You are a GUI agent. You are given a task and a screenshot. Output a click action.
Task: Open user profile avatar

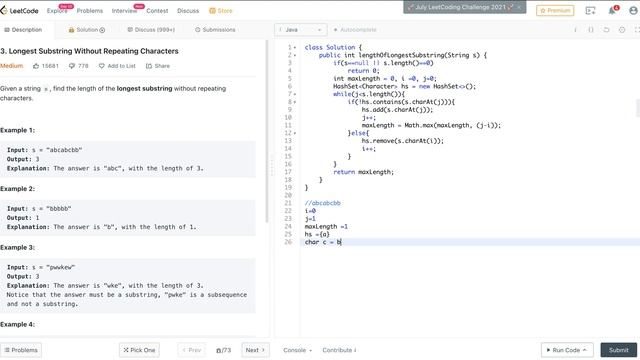633,11
